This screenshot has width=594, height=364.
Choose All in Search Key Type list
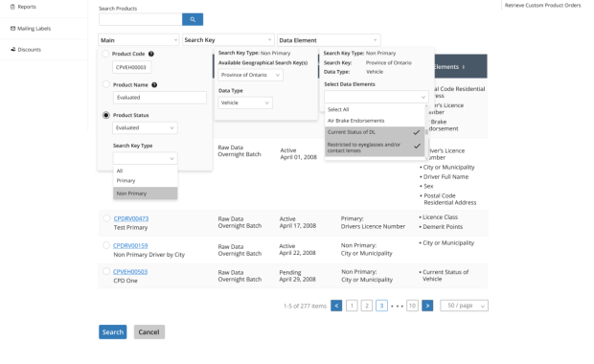coord(145,171)
